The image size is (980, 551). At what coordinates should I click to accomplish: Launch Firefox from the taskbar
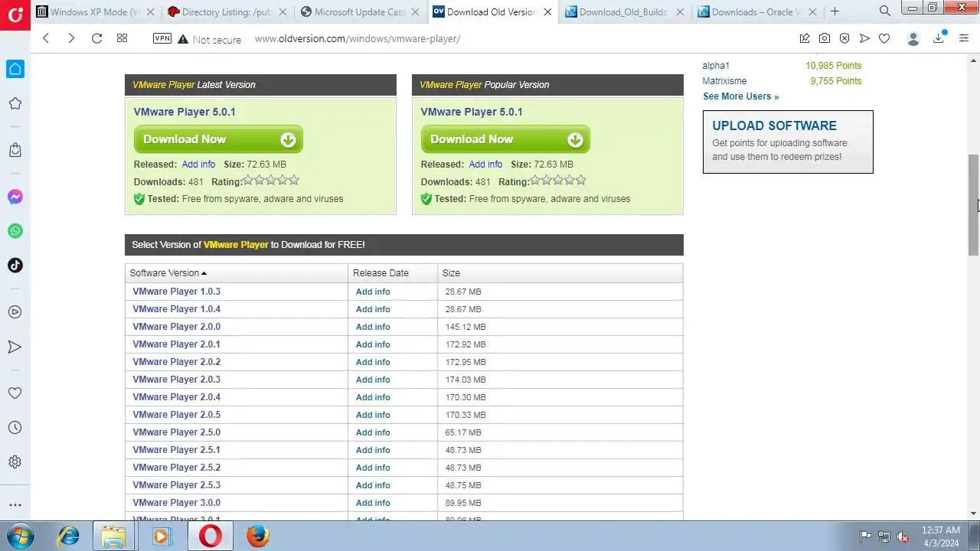[x=257, y=536]
